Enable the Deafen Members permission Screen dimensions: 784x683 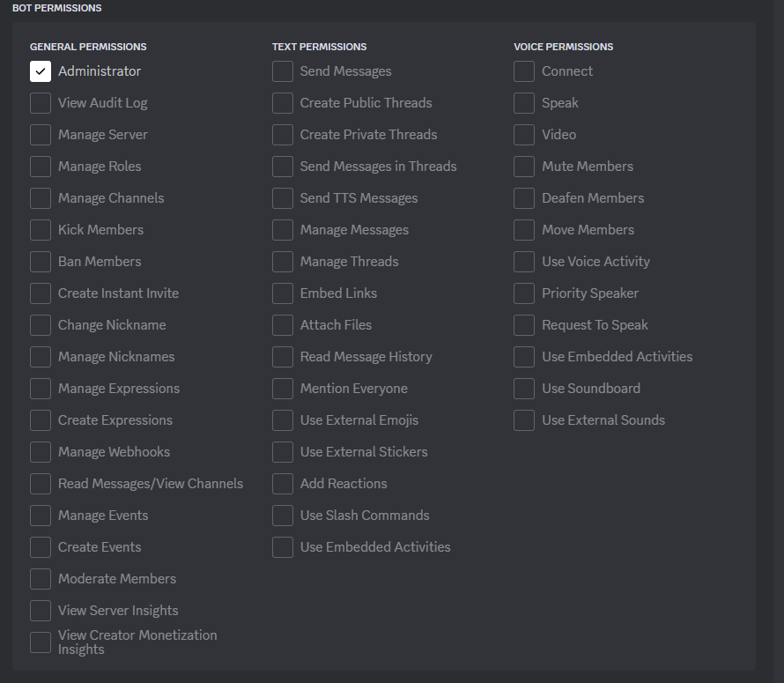[524, 198]
